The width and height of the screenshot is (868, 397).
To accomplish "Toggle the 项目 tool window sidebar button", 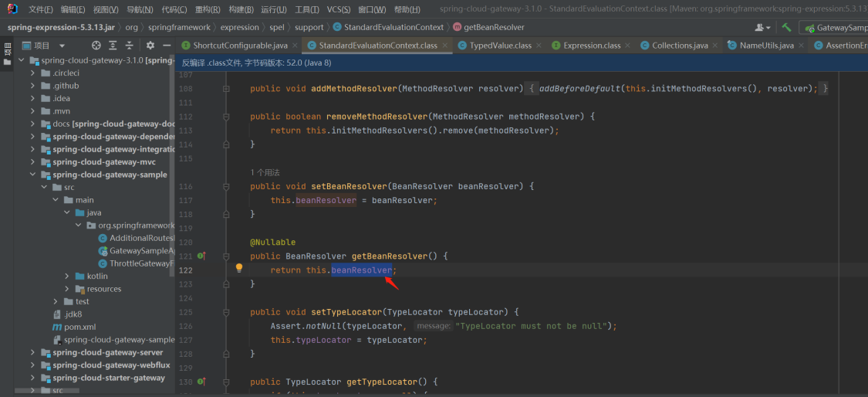I will [7, 56].
